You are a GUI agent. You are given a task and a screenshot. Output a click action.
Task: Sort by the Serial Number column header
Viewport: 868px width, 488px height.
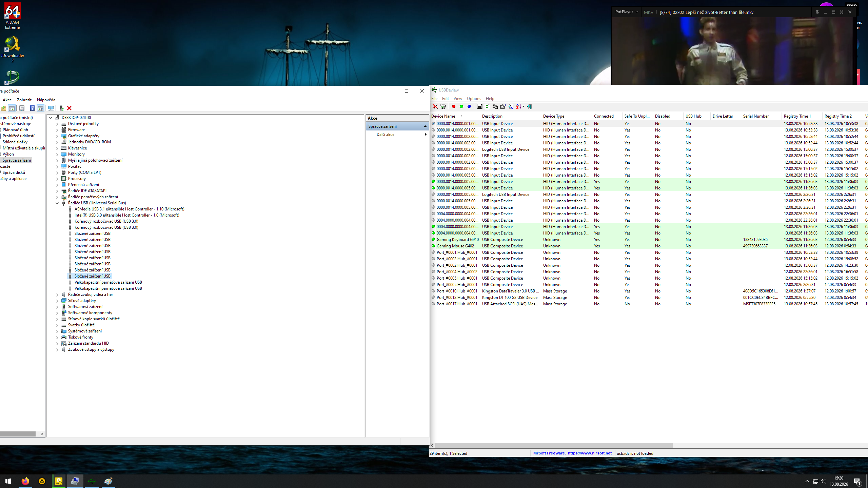tap(761, 116)
